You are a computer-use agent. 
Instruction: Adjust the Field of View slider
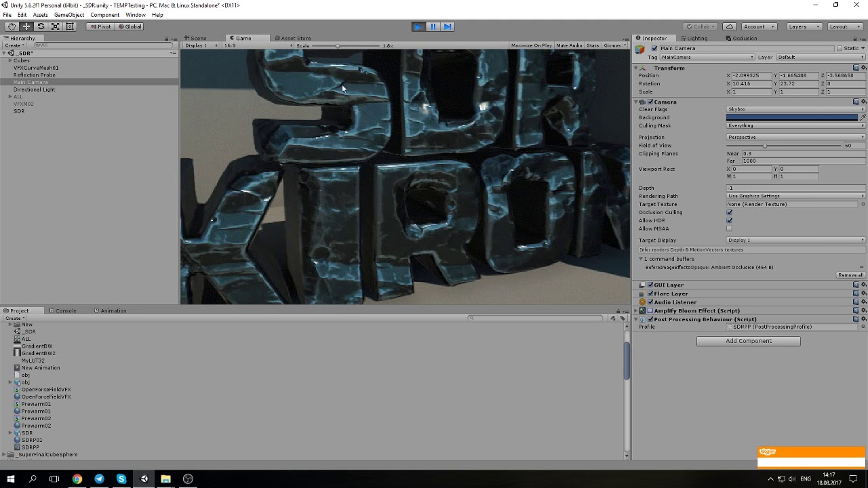[765, 146]
